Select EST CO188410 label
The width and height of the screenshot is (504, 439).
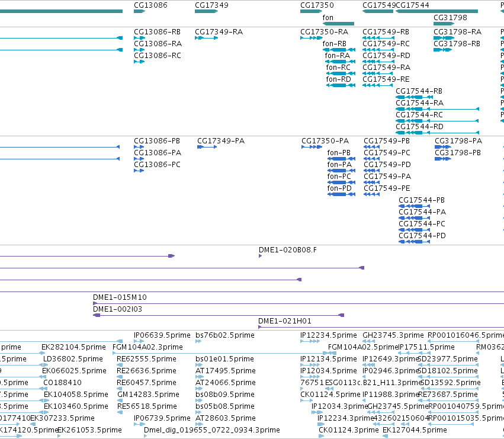pyautogui.click(x=62, y=383)
